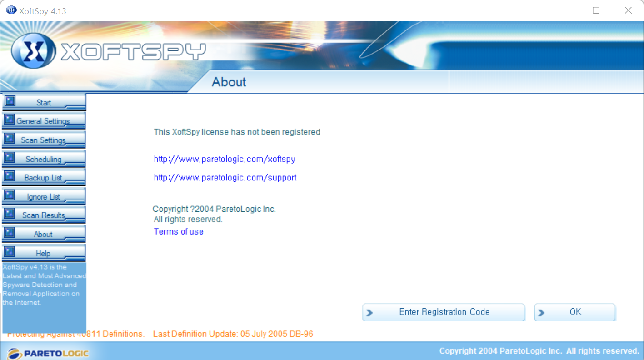Open the Ignore List section
Viewport: 644px width, 360px height.
coord(44,197)
